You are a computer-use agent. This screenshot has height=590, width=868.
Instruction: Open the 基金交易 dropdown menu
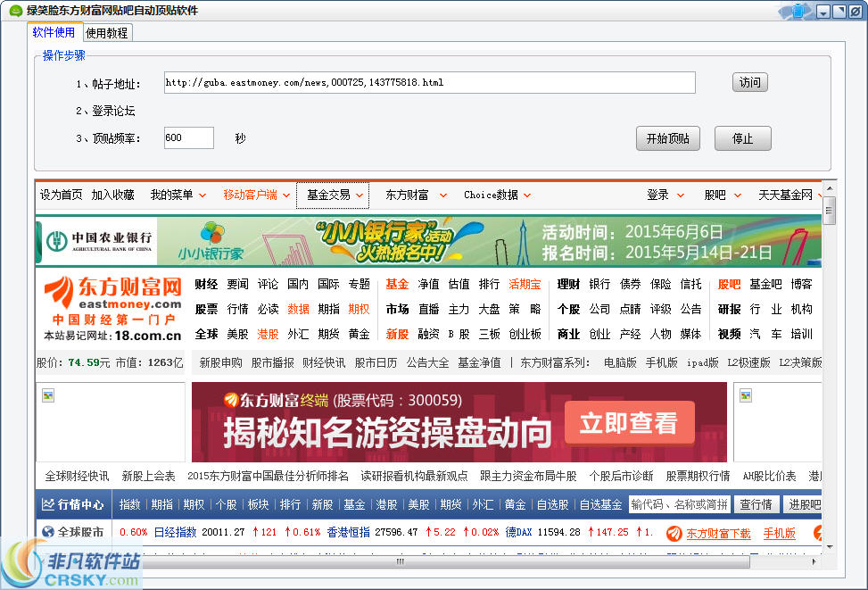[335, 195]
